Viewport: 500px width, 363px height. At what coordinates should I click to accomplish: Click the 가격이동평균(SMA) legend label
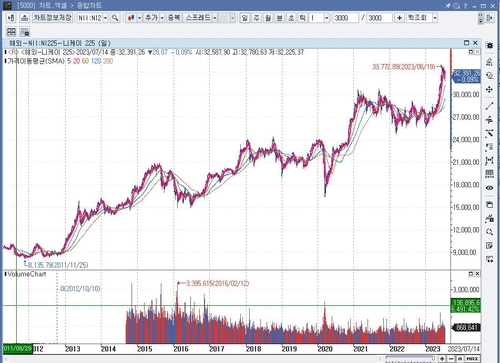[x=36, y=61]
